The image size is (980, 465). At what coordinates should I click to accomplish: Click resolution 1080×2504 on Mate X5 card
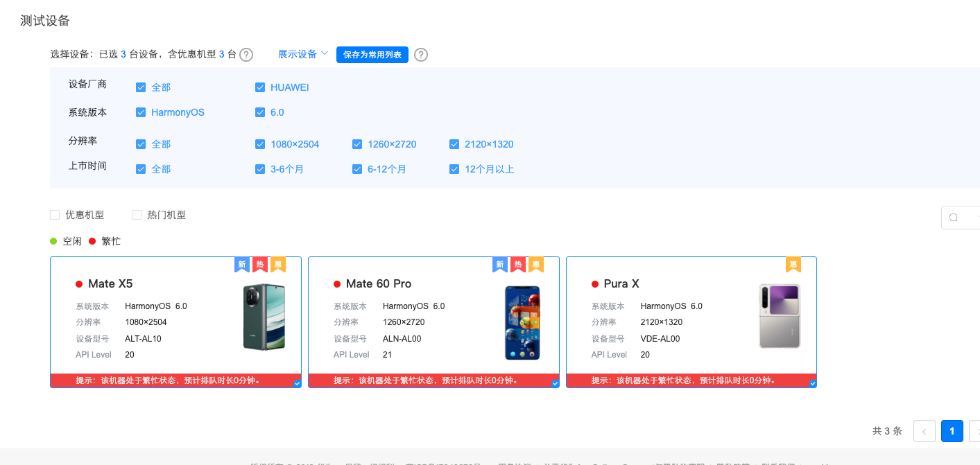coord(146,322)
